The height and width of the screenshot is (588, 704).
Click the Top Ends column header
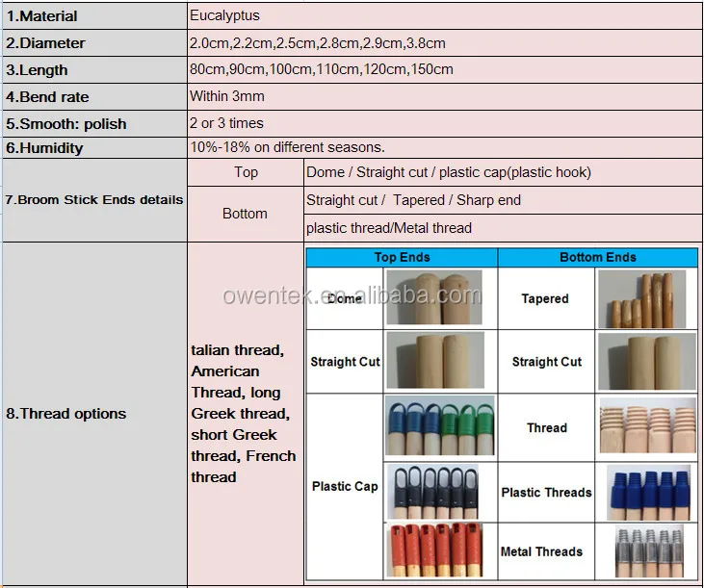(402, 258)
